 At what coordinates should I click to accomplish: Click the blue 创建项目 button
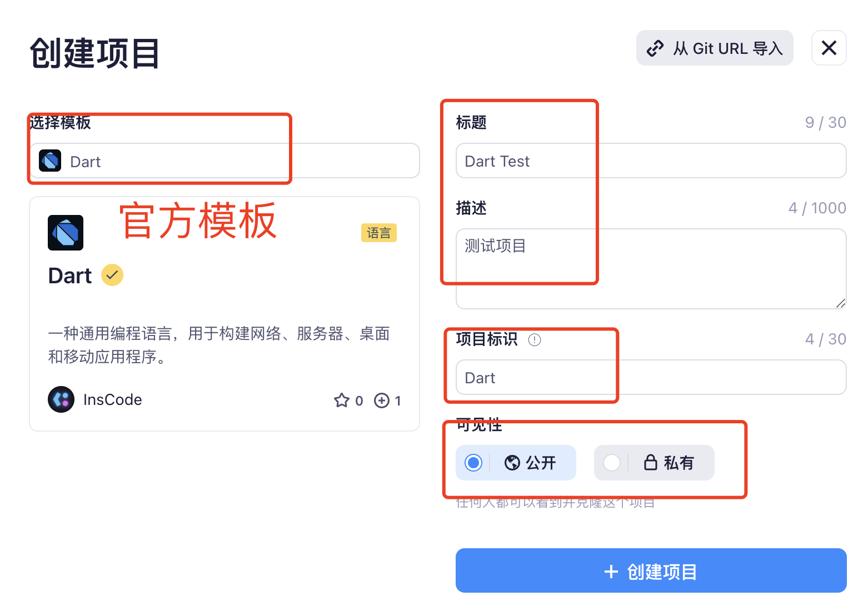pos(651,571)
